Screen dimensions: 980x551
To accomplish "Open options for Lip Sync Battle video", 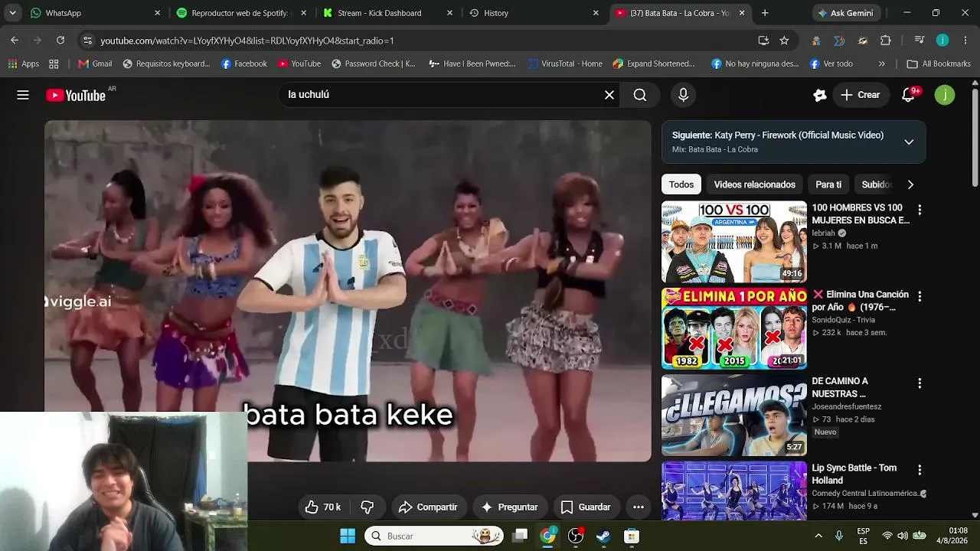I will 920,470.
